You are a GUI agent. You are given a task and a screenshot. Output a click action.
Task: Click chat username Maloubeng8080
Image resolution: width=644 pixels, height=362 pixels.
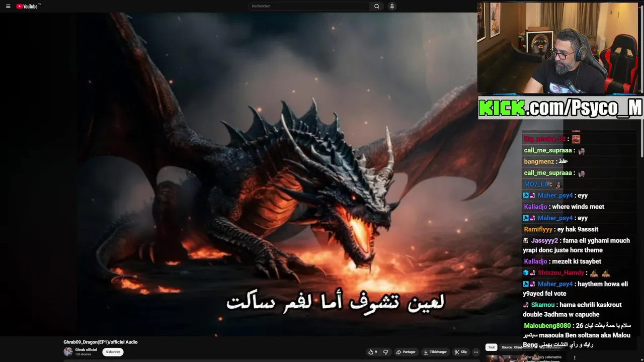tap(547, 326)
